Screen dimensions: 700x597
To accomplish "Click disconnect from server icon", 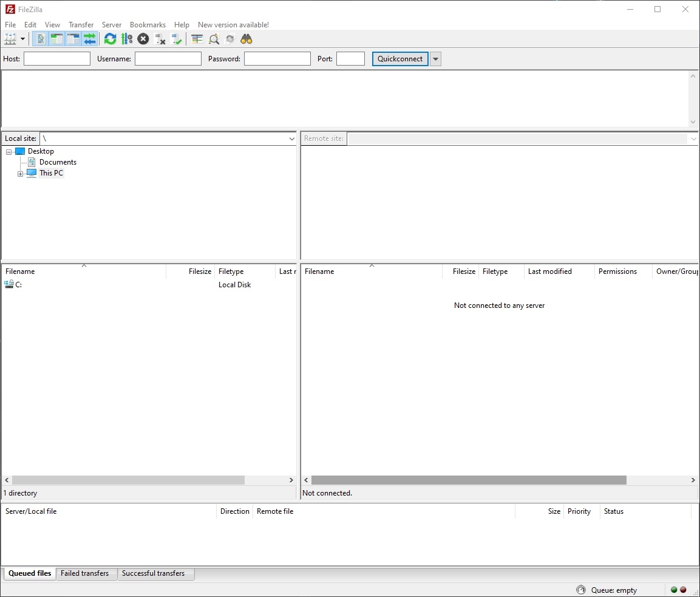I will point(160,39).
